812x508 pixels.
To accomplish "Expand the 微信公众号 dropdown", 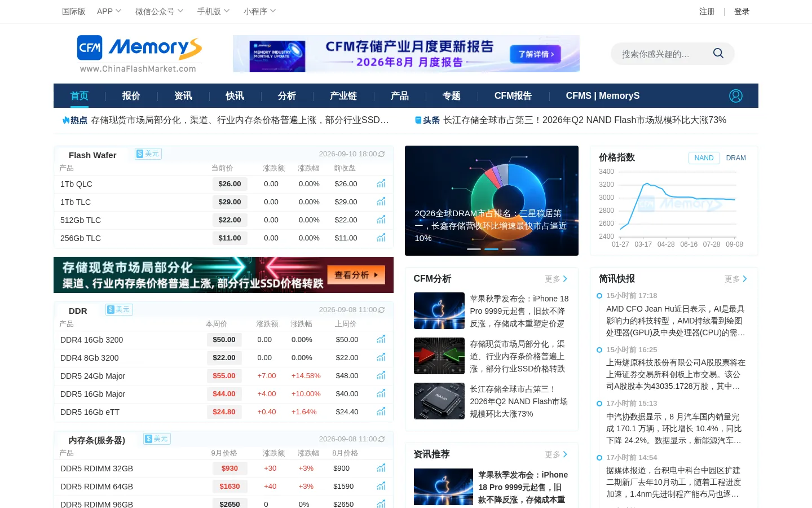I will [x=159, y=11].
